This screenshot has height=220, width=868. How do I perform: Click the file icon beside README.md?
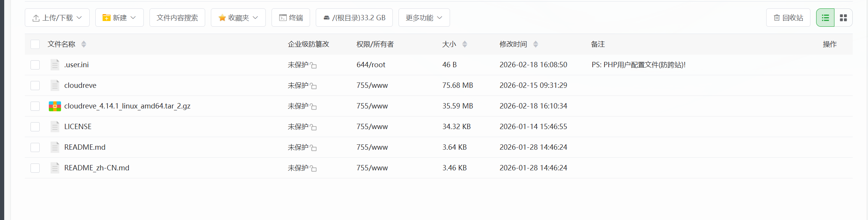55,147
